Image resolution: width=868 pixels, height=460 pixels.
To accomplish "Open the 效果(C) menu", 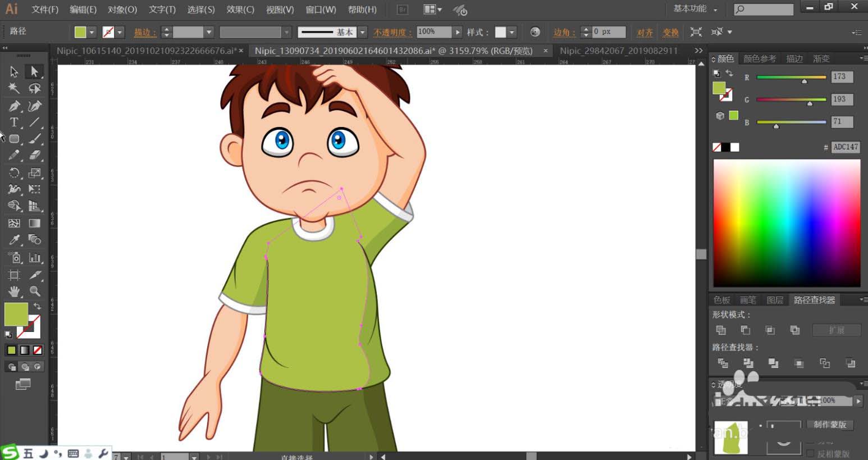I will pyautogui.click(x=240, y=10).
